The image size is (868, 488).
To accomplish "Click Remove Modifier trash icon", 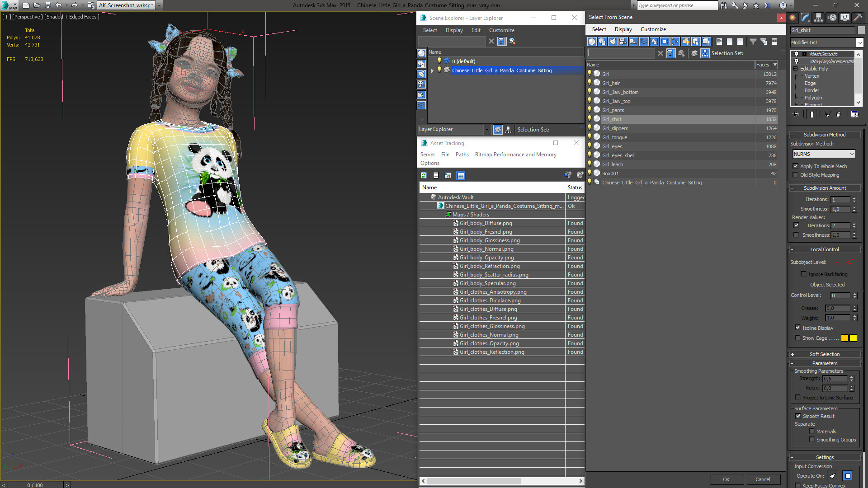I will pyautogui.click(x=838, y=114).
